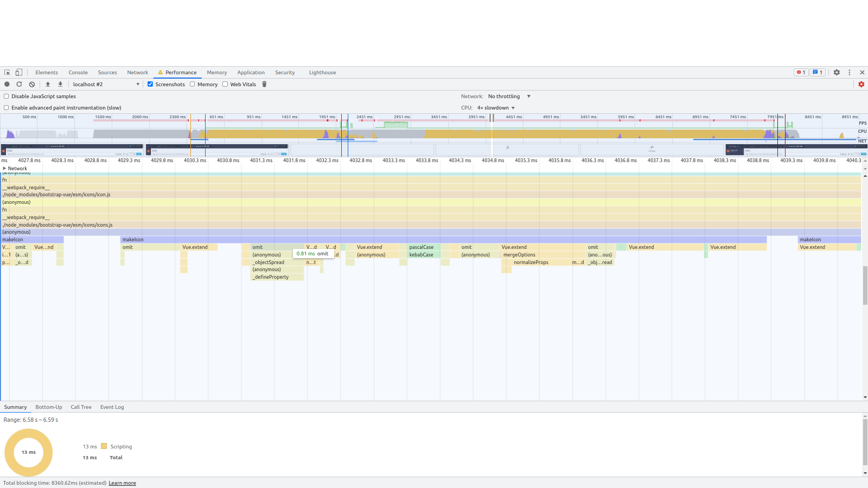
Task: Click the flame chart vertical scrollbar thumb
Action: 865,285
